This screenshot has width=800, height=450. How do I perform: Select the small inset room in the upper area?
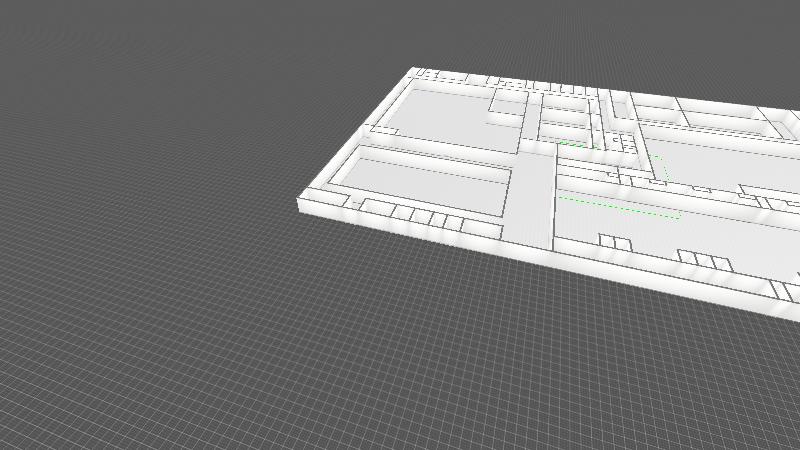(x=508, y=107)
